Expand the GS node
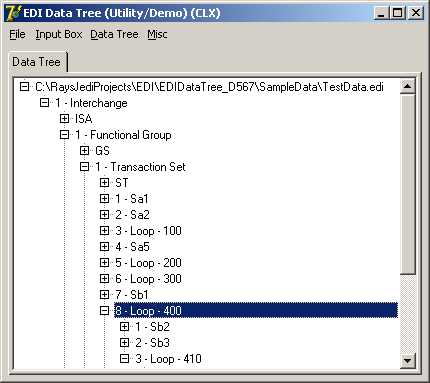 [x=84, y=151]
